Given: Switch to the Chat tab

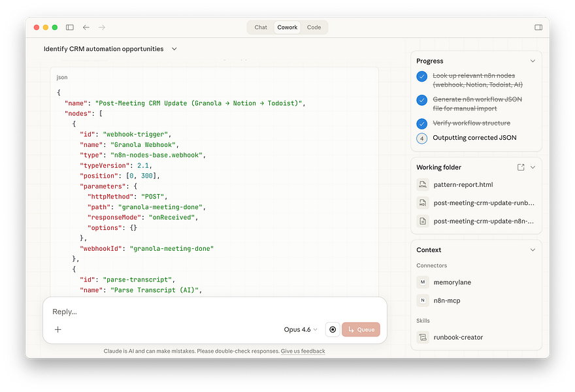Looking at the screenshot, I should (261, 27).
